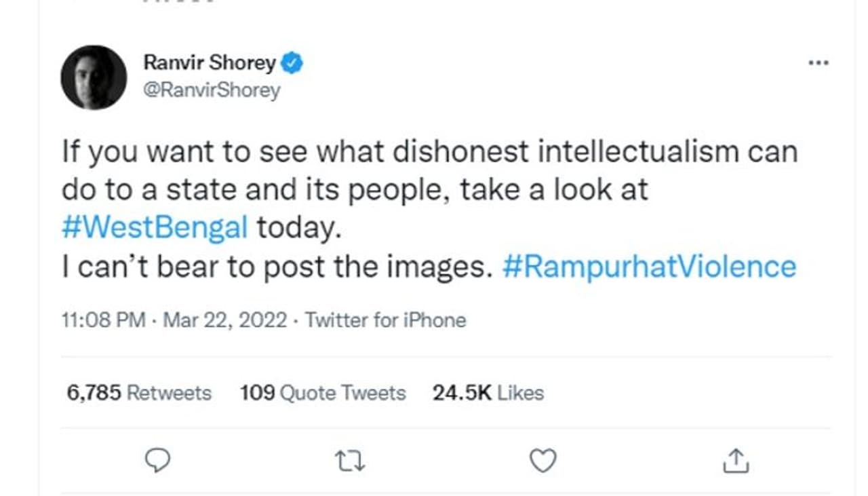Open Ranvir Shorey's profile picture
This screenshot has width=868, height=496.
point(94,77)
